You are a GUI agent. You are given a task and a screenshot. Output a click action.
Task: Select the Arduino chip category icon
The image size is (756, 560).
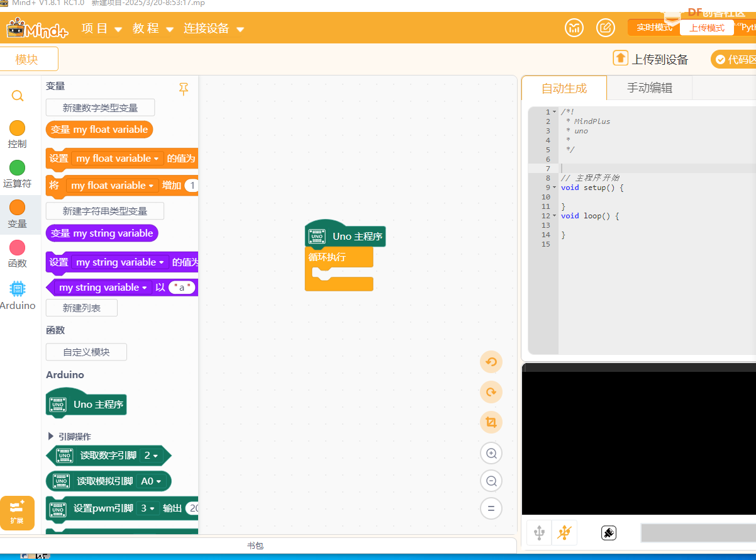[18, 289]
